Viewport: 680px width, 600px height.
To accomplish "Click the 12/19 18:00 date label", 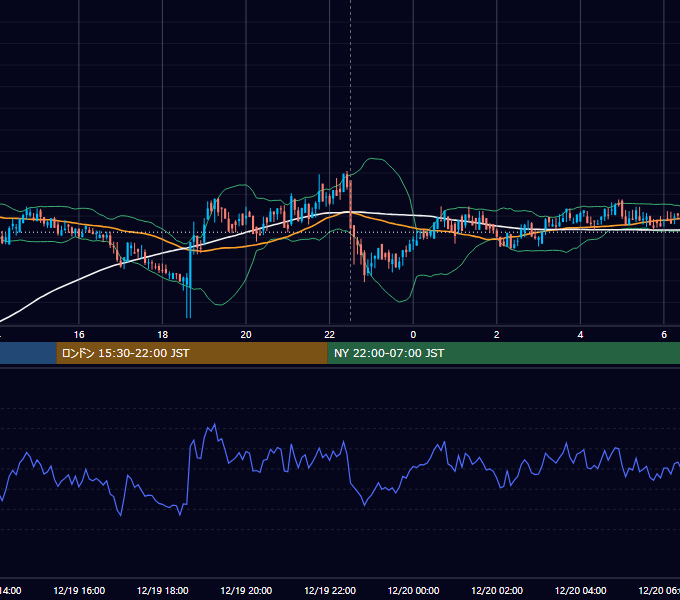I will [x=163, y=591].
